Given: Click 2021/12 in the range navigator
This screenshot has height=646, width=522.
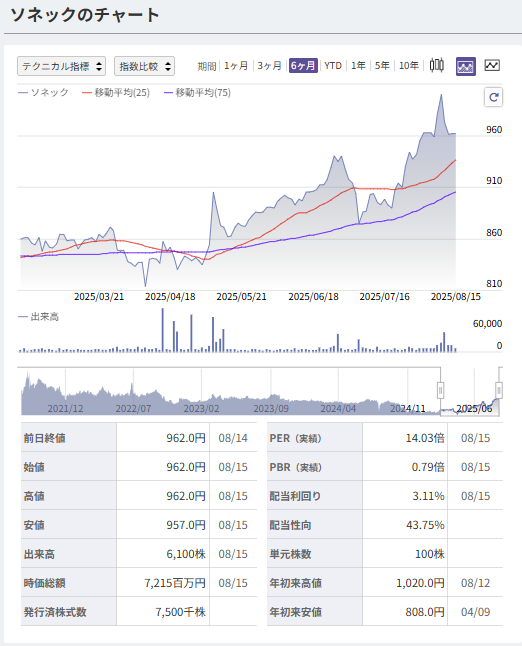Looking at the screenshot, I should click(65, 408).
